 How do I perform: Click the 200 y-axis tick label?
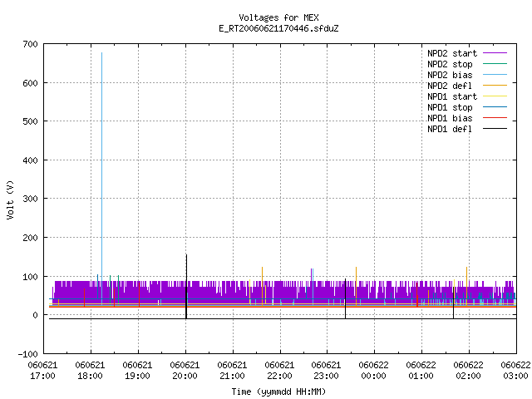point(30,238)
